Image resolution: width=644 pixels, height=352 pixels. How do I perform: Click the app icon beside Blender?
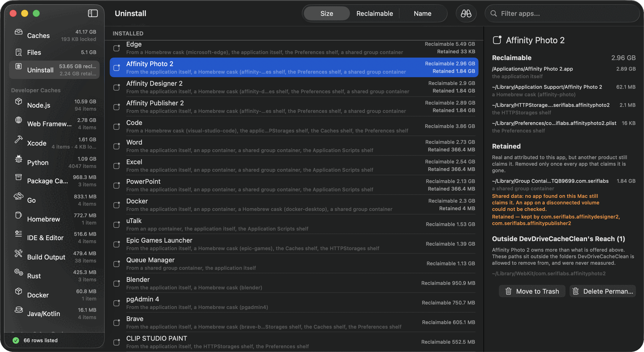(117, 283)
